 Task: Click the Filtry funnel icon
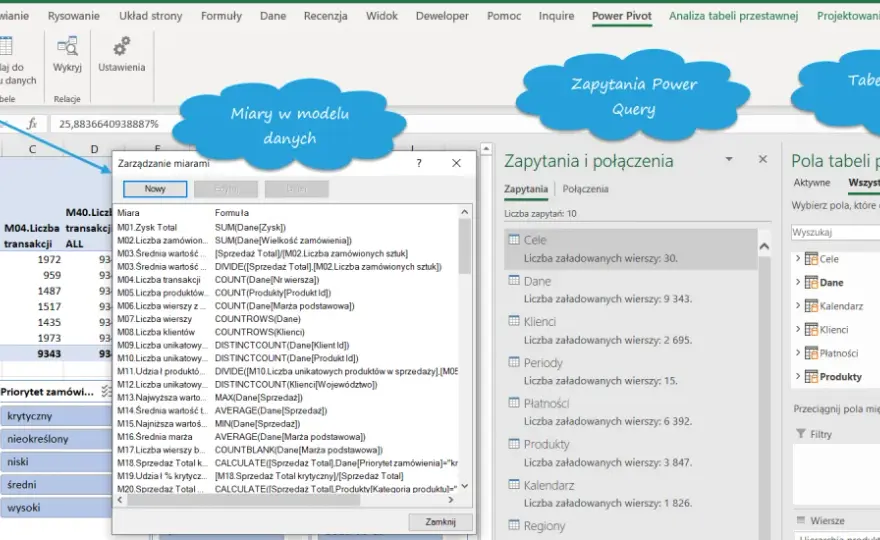[801, 434]
